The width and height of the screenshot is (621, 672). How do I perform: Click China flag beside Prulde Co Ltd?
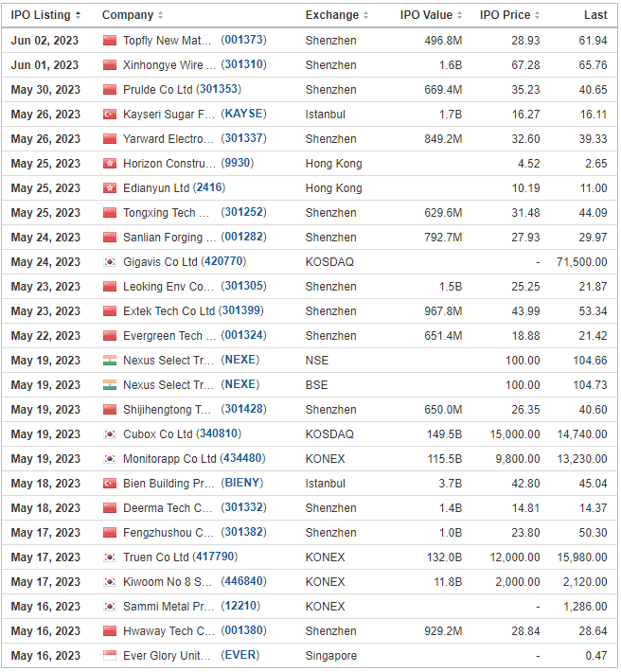click(110, 90)
